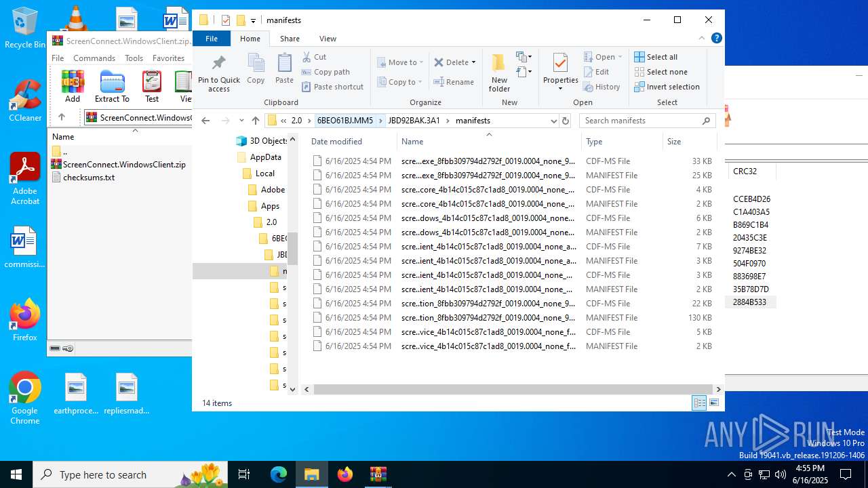The height and width of the screenshot is (488, 868).
Task: Select the Home ribbon tab
Action: click(x=250, y=39)
